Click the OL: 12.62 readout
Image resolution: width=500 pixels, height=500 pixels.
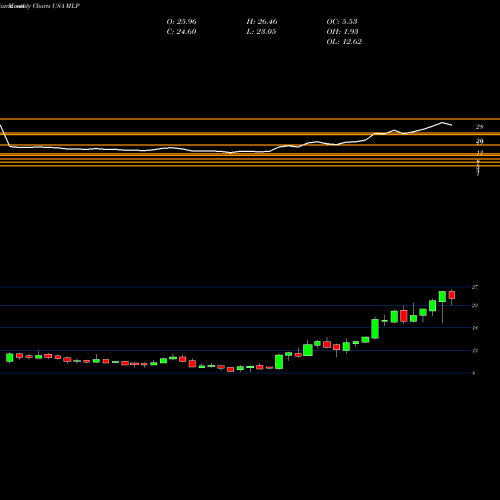[x=344, y=42]
